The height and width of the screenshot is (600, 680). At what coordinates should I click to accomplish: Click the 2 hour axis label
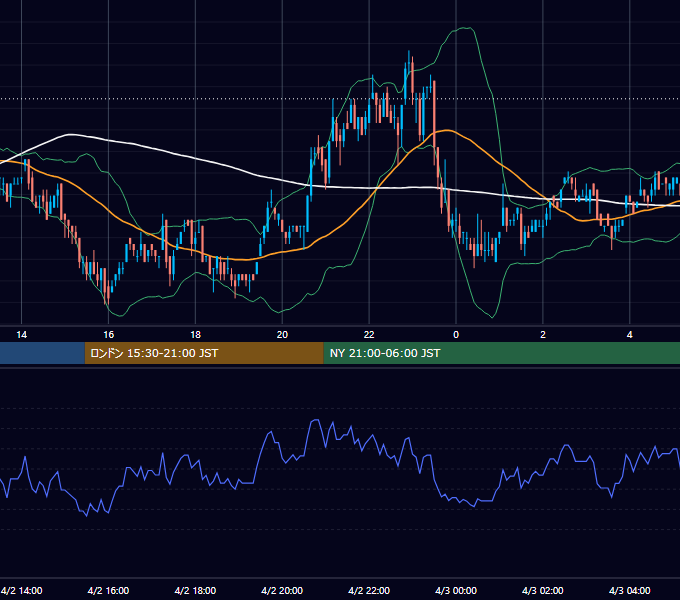coord(543,335)
